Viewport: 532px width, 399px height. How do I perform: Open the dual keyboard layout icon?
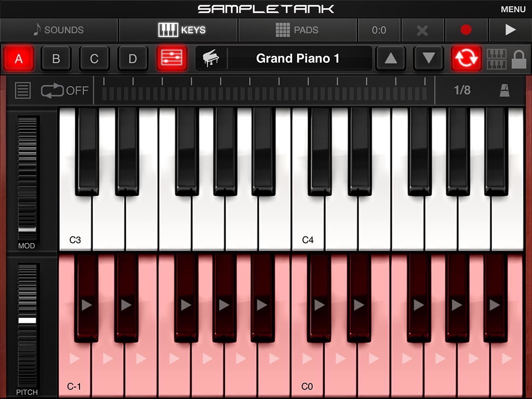coord(496,59)
